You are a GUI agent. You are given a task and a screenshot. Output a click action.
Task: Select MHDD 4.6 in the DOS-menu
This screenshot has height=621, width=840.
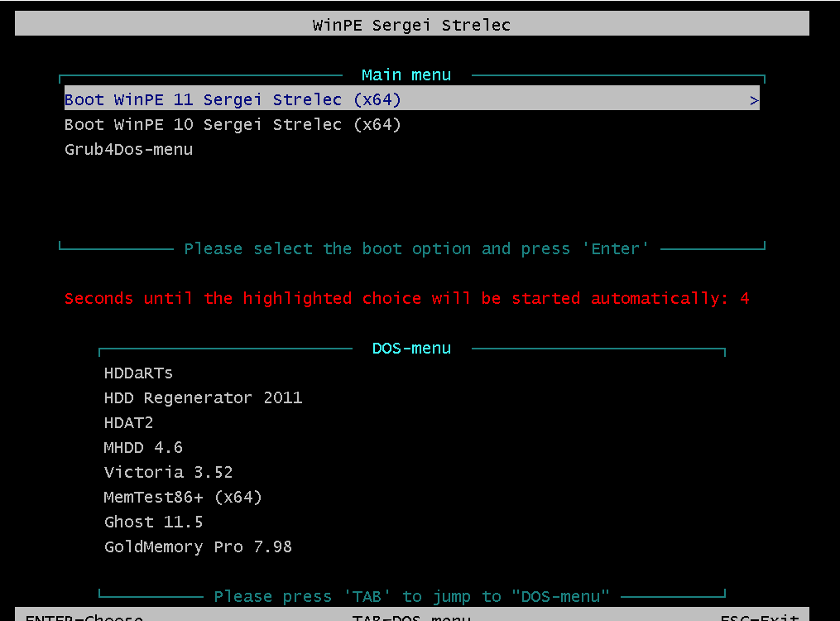(x=143, y=447)
